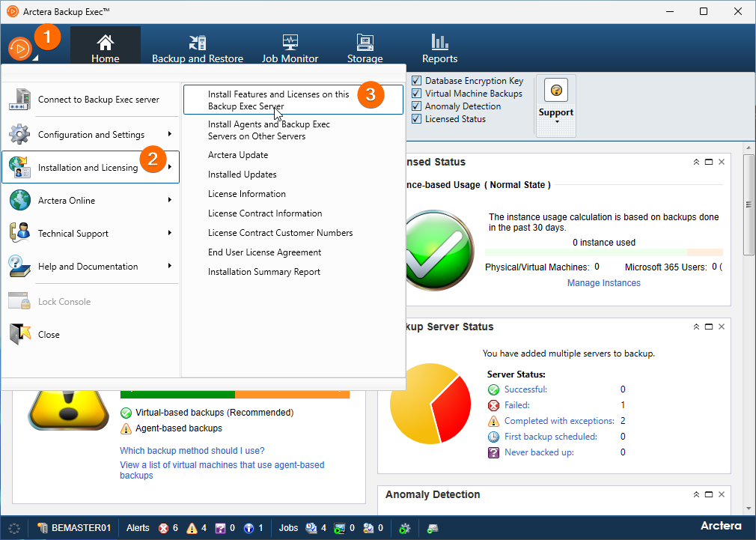Open the Home tab
The image size is (756, 540).
click(105, 46)
